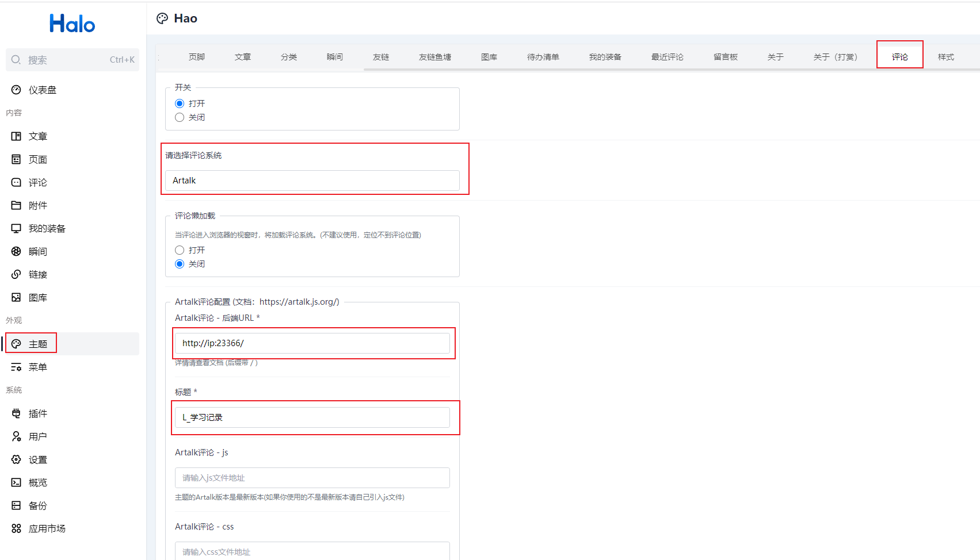Image resolution: width=980 pixels, height=560 pixels.
Task: Open the 请选择评论系统 dropdown showing Artalk
Action: 312,181
